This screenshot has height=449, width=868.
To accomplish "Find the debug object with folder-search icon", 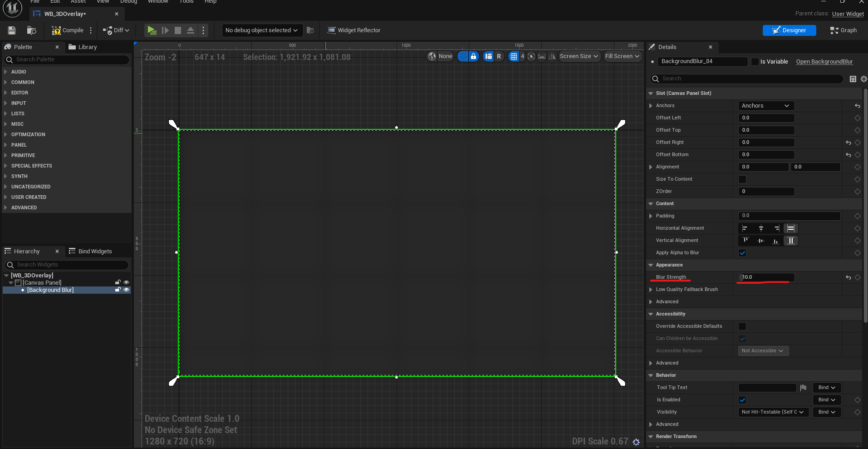I will (310, 30).
